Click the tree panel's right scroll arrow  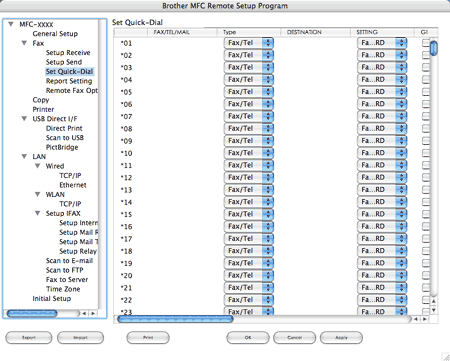tap(93, 314)
